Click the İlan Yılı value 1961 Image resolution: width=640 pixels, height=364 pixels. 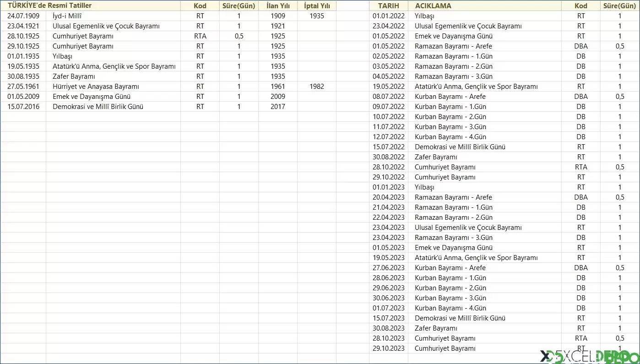tap(278, 87)
